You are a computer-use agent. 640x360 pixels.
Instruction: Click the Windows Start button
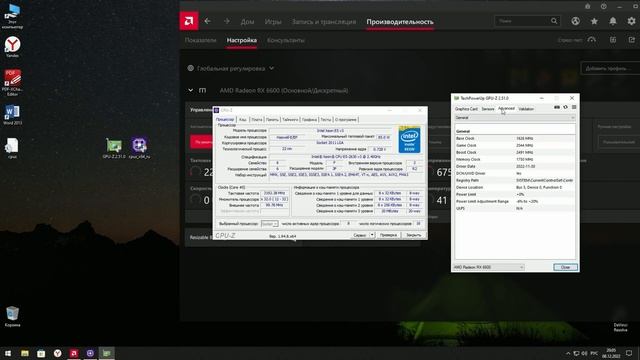click(x=8, y=353)
